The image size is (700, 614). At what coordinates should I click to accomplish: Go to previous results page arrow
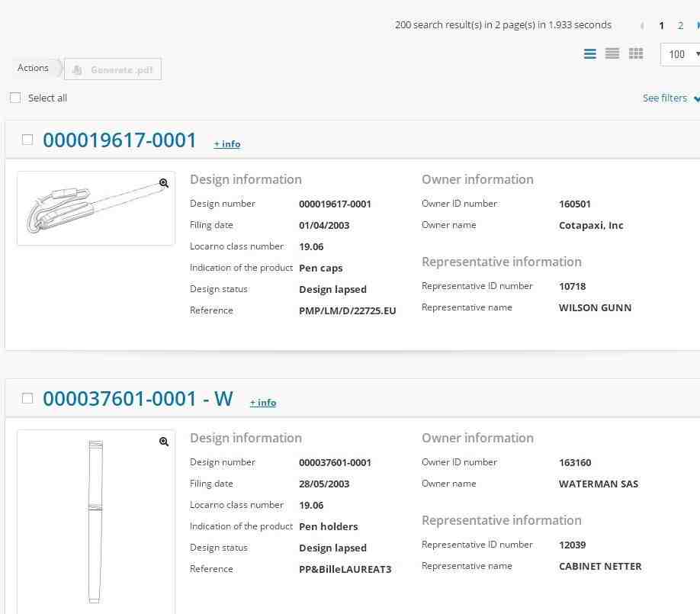click(642, 26)
